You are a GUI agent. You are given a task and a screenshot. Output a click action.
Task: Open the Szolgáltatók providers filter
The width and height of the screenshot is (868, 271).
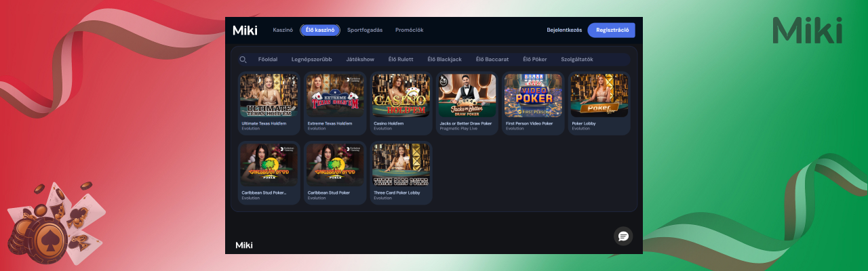pyautogui.click(x=577, y=60)
